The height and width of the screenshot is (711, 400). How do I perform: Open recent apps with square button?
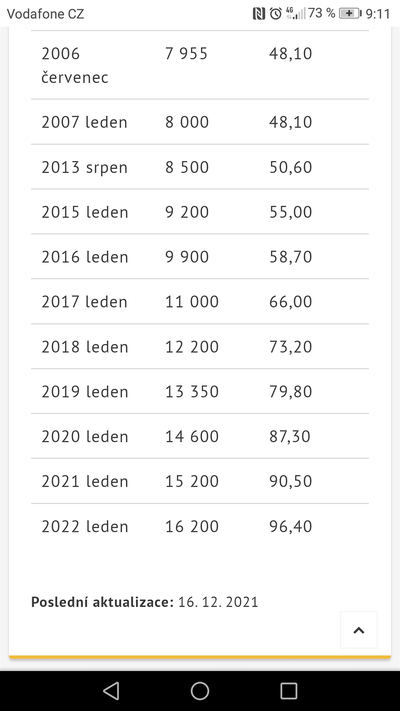click(x=288, y=691)
